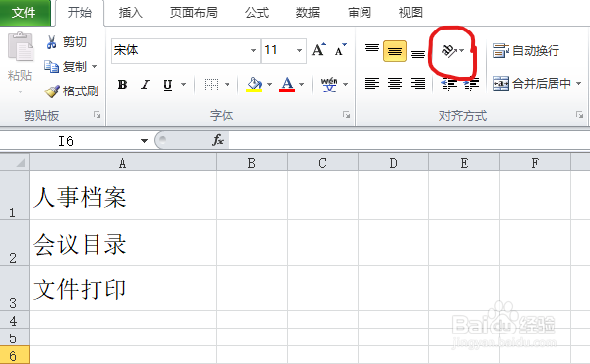590x364 pixels.
Task: Click the fx insert function button
Action: (218, 140)
